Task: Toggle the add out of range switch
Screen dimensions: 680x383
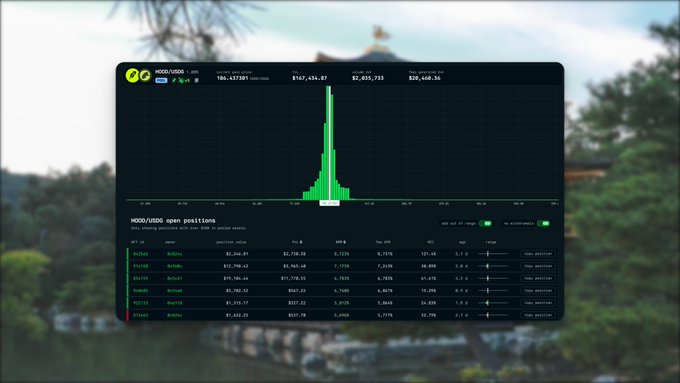Action: coord(486,223)
